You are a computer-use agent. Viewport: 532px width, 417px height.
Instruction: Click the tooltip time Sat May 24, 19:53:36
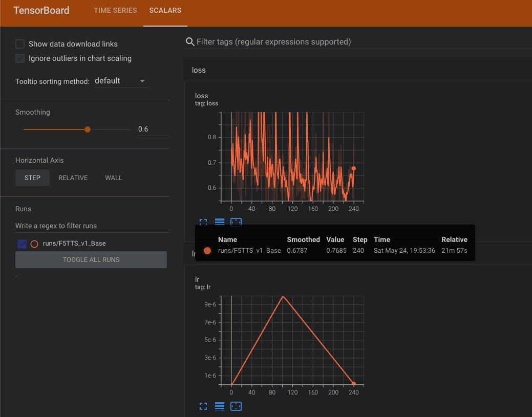[x=405, y=251]
